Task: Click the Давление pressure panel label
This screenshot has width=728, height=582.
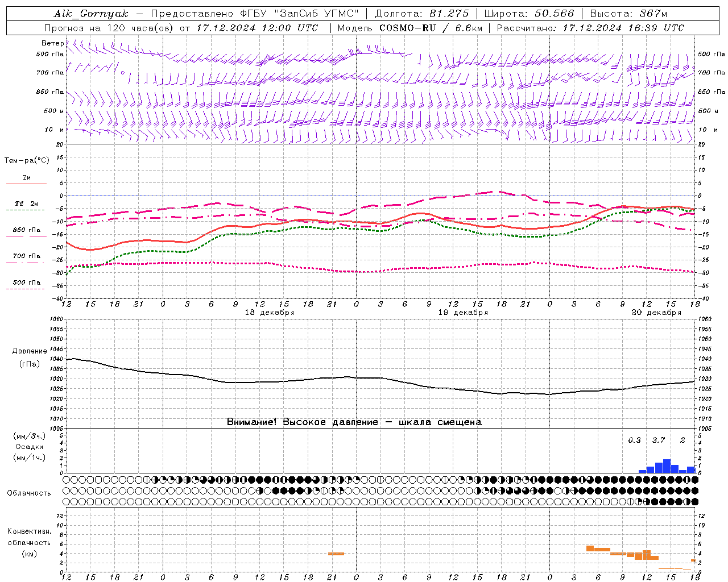Action: coord(30,351)
